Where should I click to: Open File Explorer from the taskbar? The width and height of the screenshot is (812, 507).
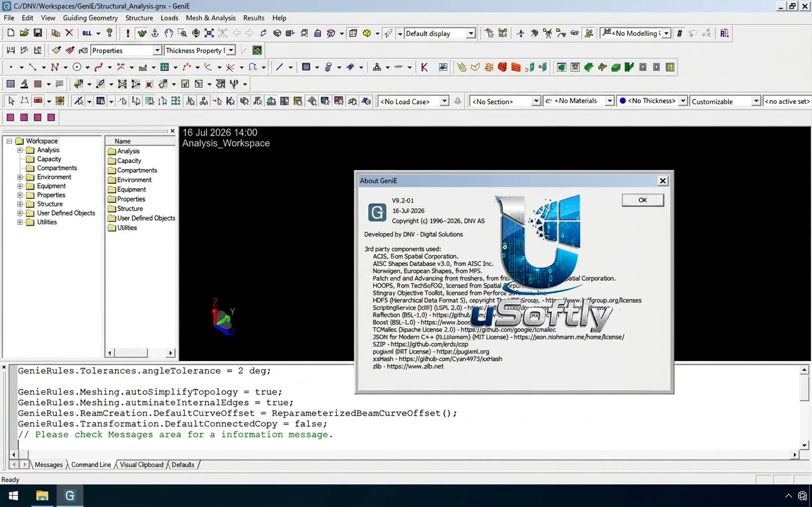(x=42, y=496)
